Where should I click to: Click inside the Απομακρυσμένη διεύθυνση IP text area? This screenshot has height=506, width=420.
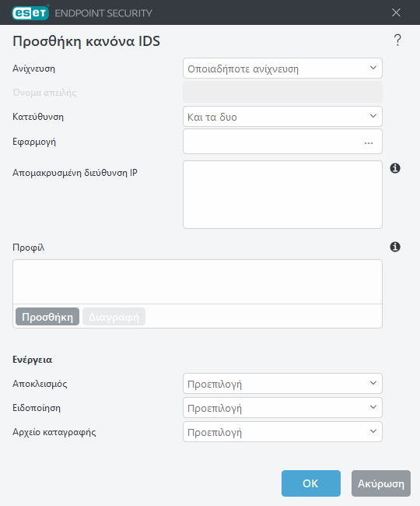click(x=282, y=195)
